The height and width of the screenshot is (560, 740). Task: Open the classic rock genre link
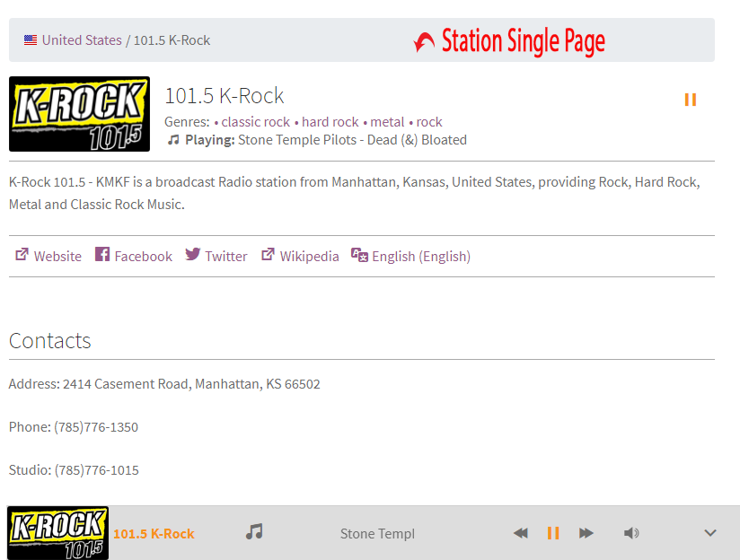255,122
